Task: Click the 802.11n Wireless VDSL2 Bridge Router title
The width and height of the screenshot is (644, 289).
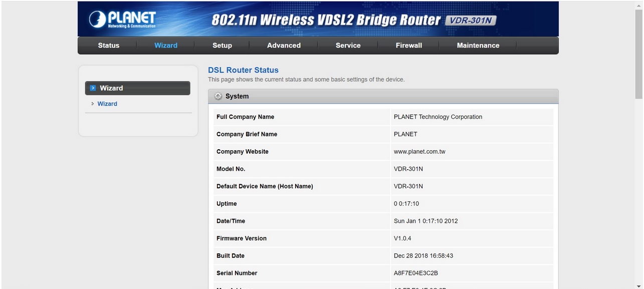Action: [x=326, y=20]
